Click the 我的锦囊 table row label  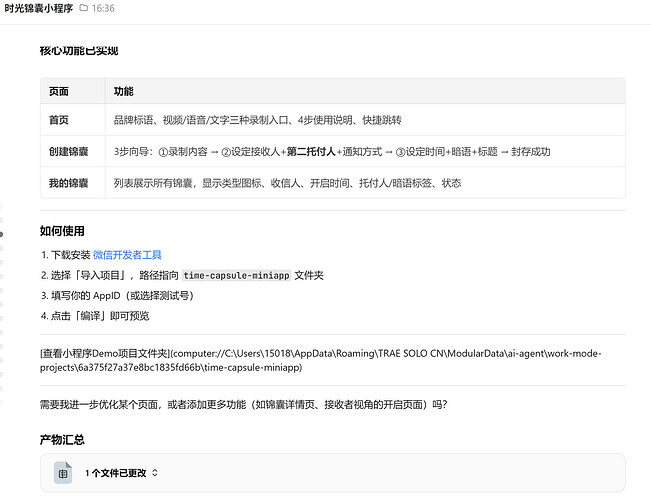click(x=69, y=183)
